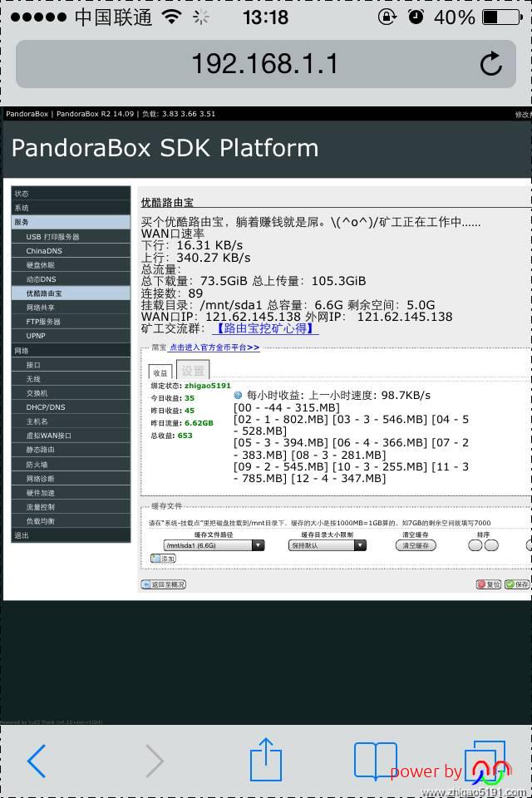Screen dimensions: 532x798
Task: Open 路由宝挖矿心得 link
Action: pos(264,328)
